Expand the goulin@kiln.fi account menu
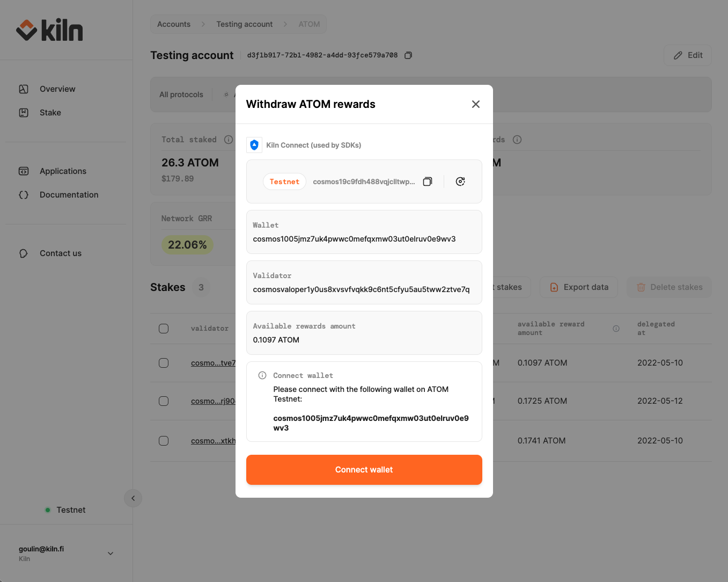 pos(111,554)
